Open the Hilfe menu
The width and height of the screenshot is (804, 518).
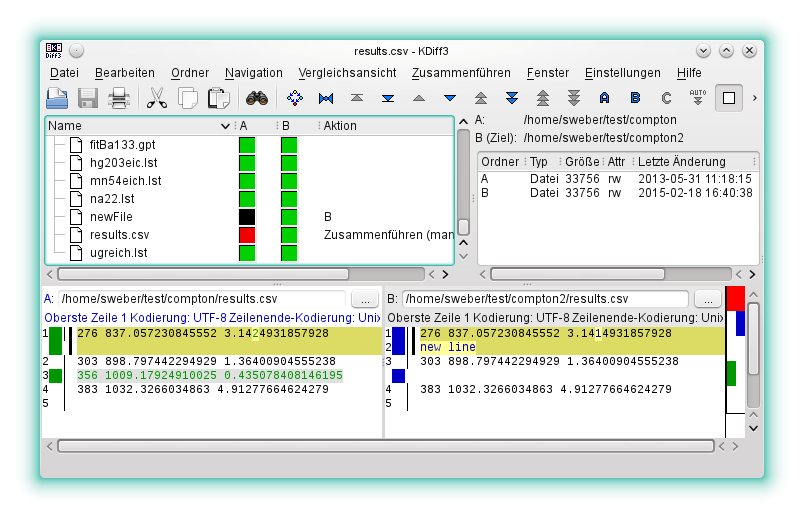(x=689, y=73)
